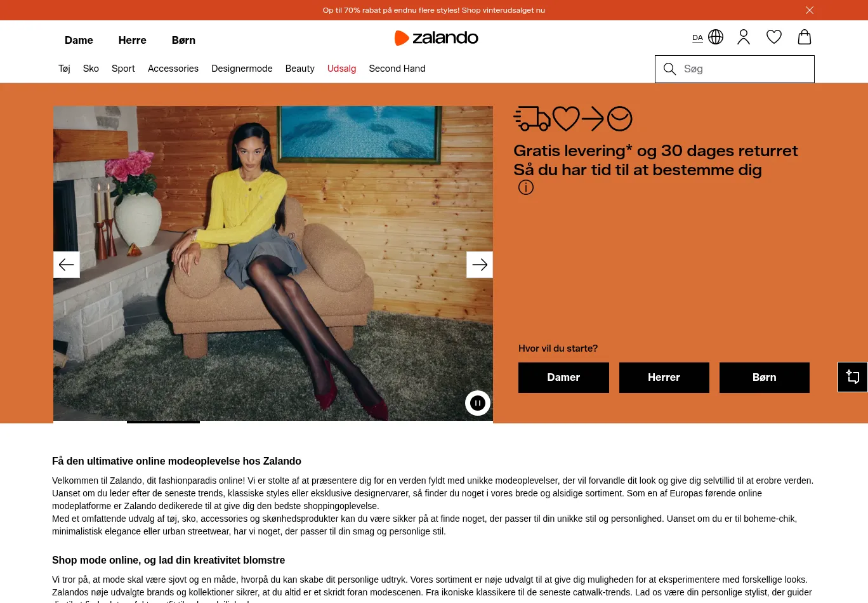Screen dimensions: 868x603
Task: Click the language globe icon
Action: click(x=716, y=37)
